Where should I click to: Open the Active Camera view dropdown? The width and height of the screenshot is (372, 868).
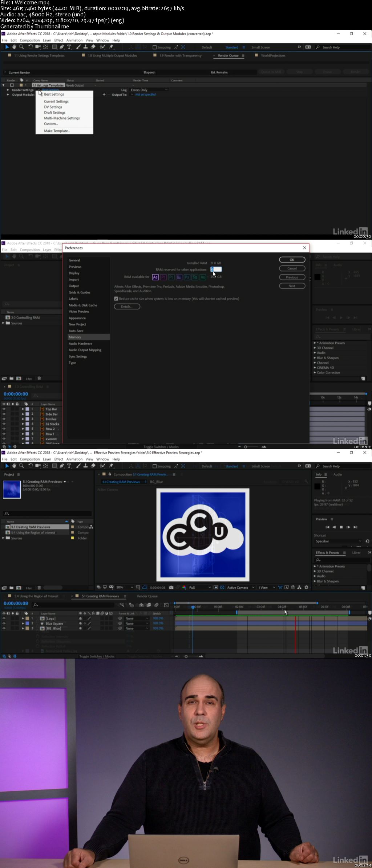(x=240, y=587)
